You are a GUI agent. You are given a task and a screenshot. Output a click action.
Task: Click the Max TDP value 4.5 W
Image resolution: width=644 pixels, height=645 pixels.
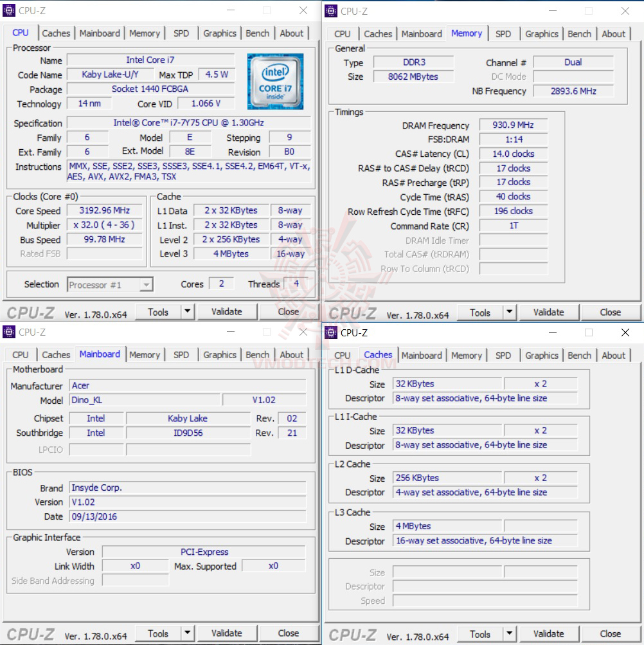pyautogui.click(x=217, y=75)
